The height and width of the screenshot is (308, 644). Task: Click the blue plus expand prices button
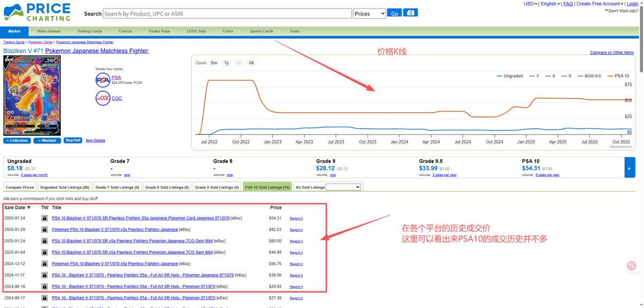tap(629, 168)
